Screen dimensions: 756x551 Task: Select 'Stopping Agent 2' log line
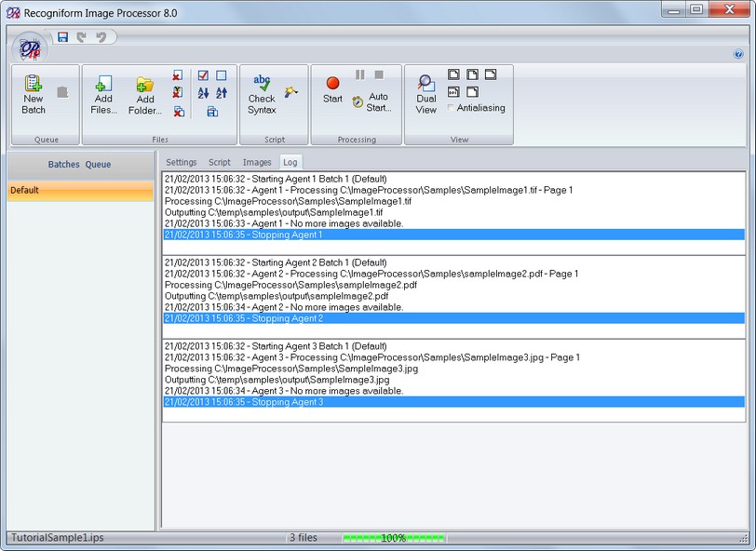tap(453, 318)
